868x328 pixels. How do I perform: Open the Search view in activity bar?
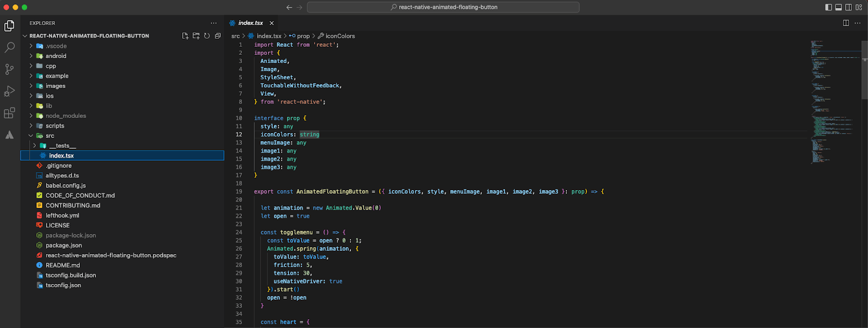pos(10,48)
